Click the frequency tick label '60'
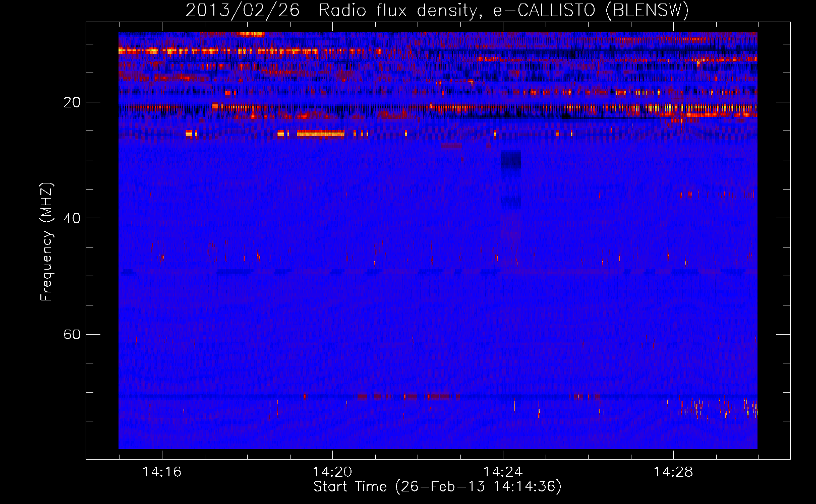The width and height of the screenshot is (816, 504). tap(72, 334)
